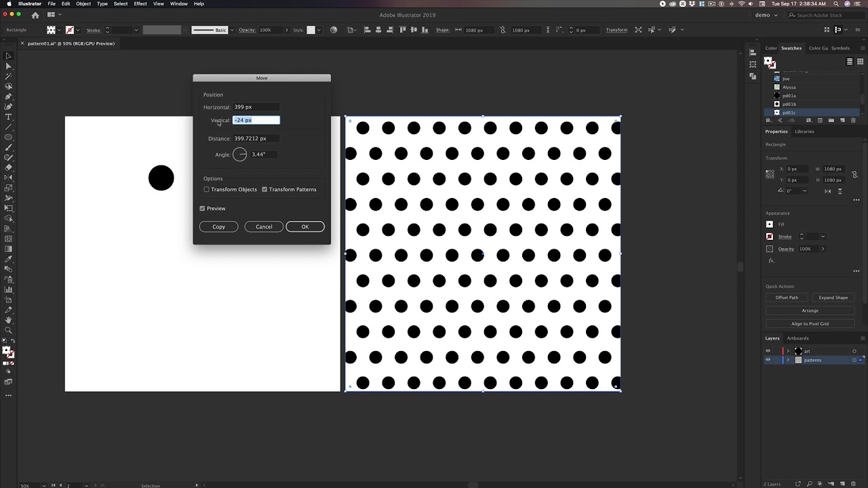Uncheck the Transform Patterns checkbox

(x=264, y=189)
